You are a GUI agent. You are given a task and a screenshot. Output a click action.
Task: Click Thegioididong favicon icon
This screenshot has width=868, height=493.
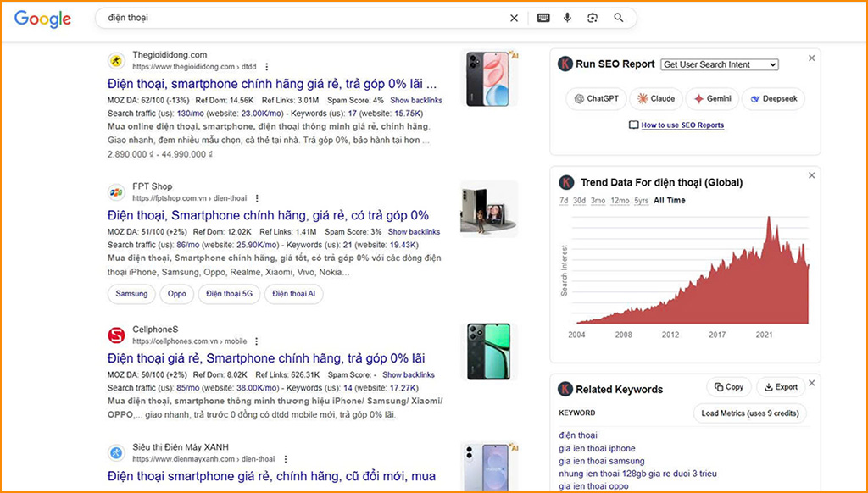[115, 60]
